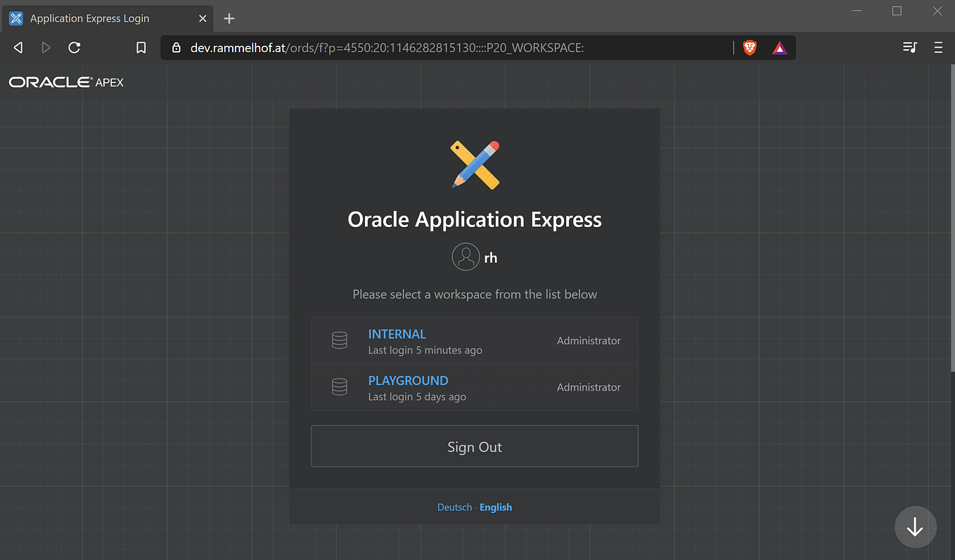Click the user avatar icon next to rh
This screenshot has width=955, height=560.
[466, 256]
